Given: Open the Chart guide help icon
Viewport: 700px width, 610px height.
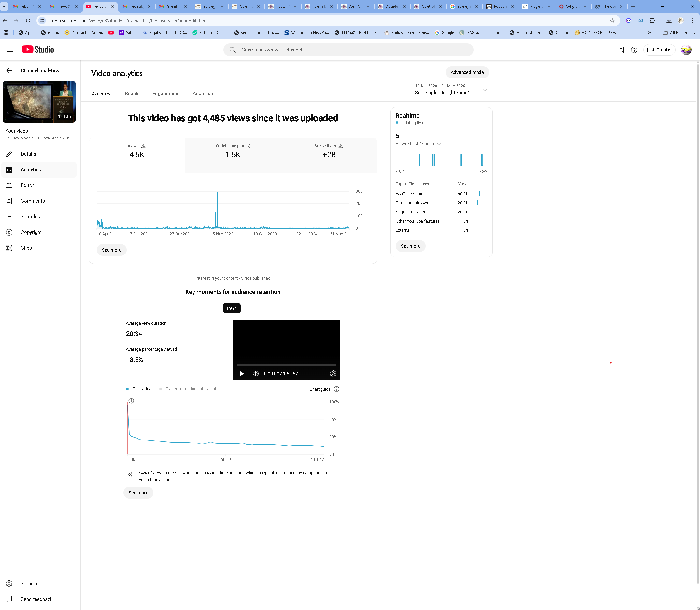Looking at the screenshot, I should click(336, 389).
